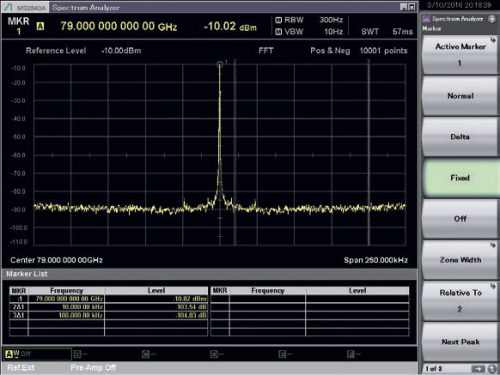Select the 3Δ1 100.000 00 kHz row
Screen dimensions: 500x375
click(x=108, y=315)
